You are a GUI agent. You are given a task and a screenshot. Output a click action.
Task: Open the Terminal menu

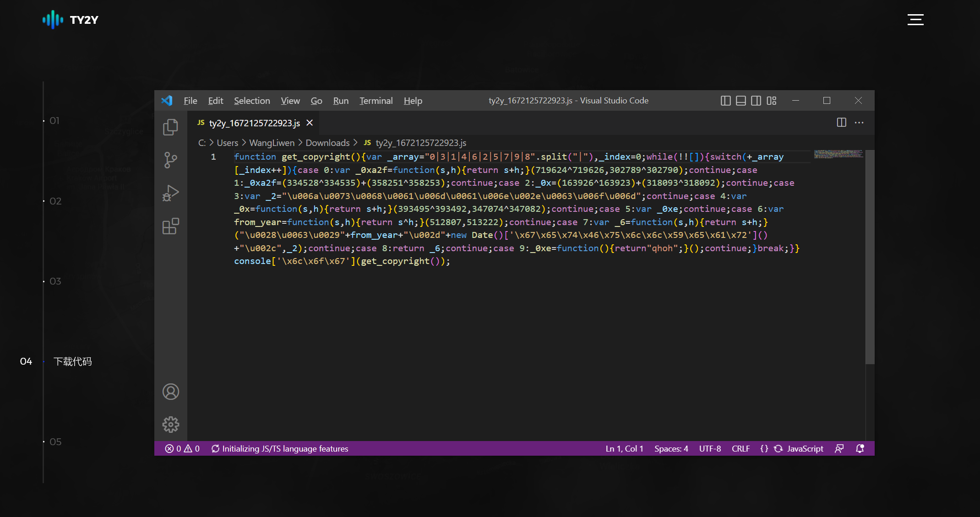[376, 101]
